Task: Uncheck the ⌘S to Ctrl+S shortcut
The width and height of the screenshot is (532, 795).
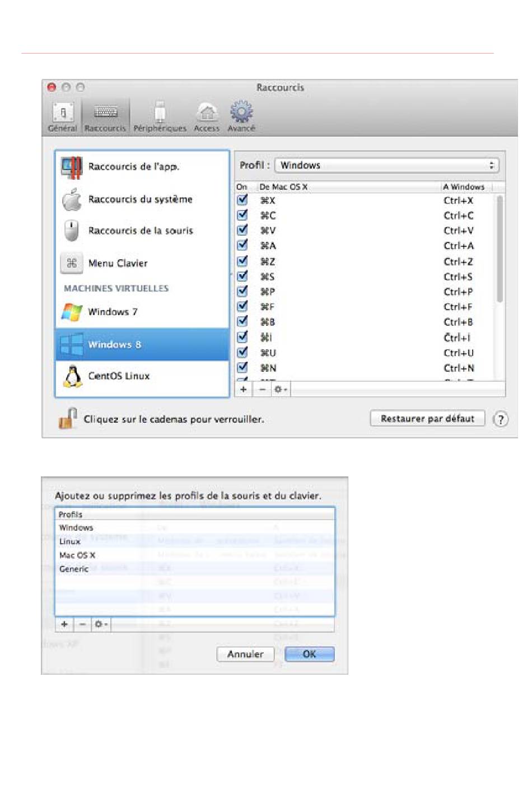Action: (242, 276)
